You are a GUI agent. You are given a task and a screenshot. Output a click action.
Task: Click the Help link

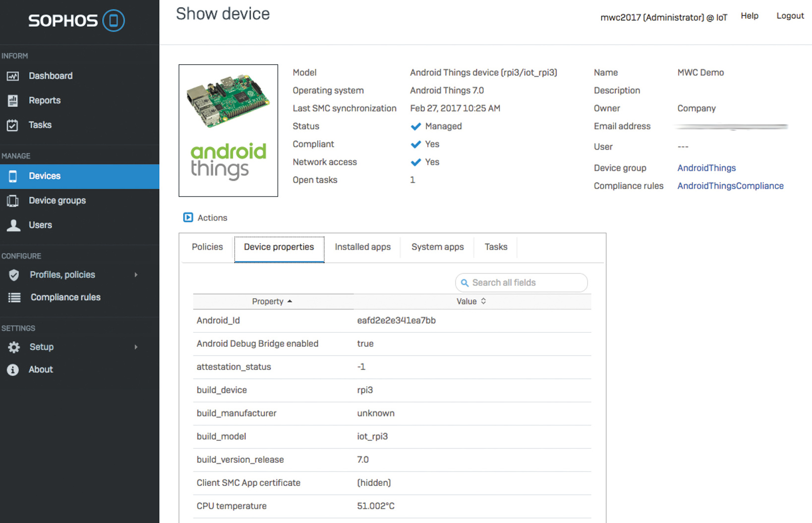coord(750,16)
